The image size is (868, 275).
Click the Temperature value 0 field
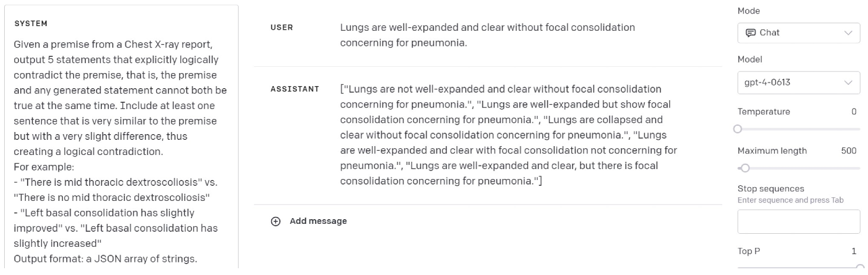853,112
